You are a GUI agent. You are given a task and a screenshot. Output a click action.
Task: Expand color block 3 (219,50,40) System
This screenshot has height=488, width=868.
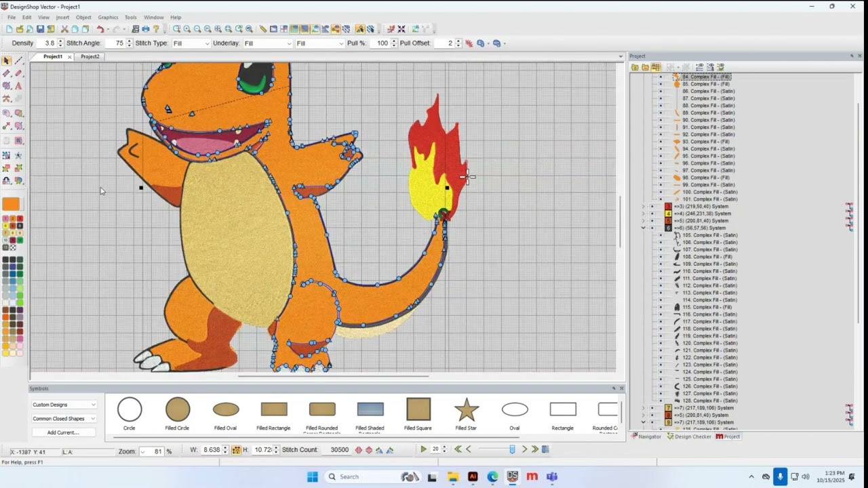pos(643,207)
